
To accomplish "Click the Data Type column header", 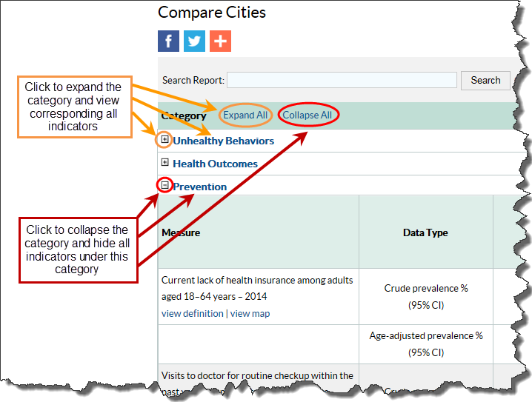I will [x=425, y=232].
